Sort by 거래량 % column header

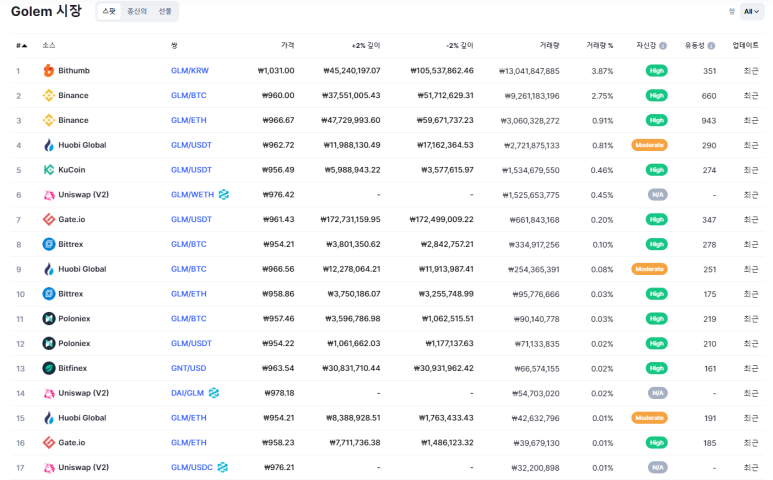(599, 45)
